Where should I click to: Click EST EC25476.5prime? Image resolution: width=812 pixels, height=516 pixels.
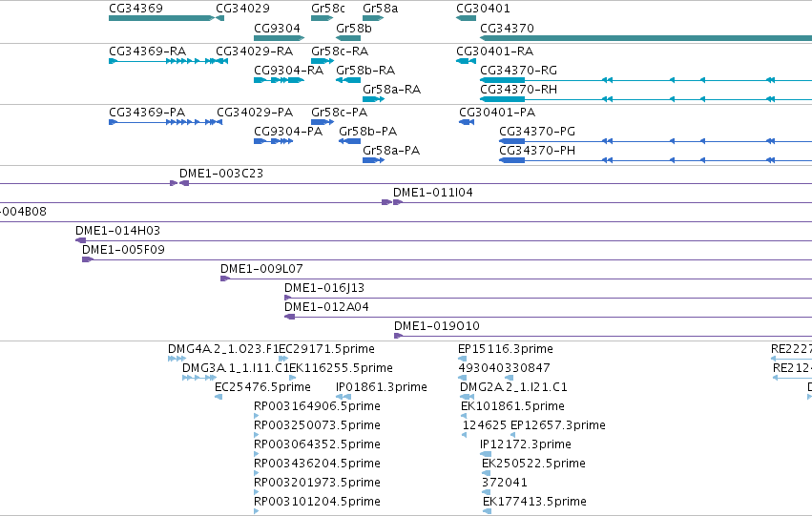point(262,387)
